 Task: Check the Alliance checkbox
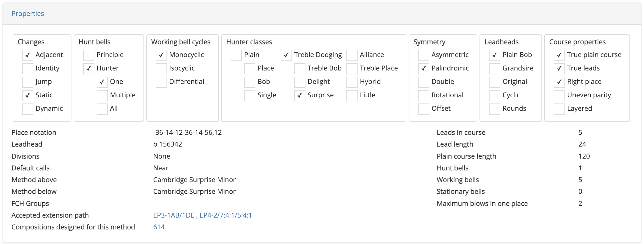[x=352, y=55]
